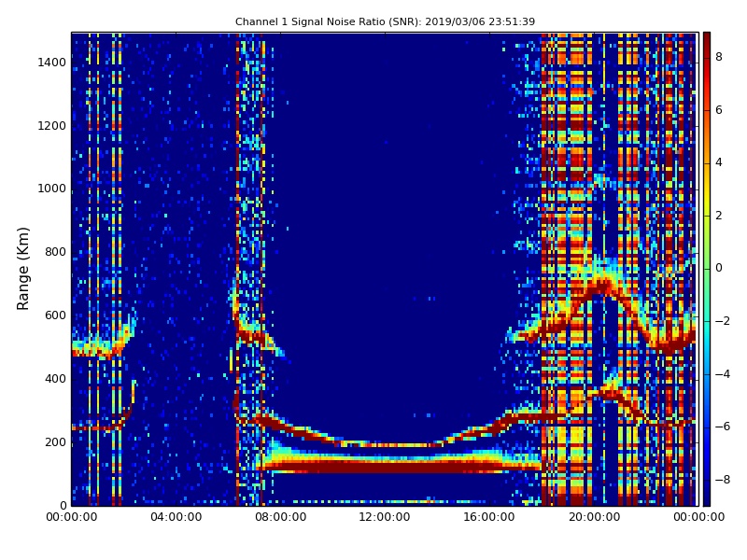Click the colorbar label −6
Viewport: 747px width, 560px height.
pos(722,427)
